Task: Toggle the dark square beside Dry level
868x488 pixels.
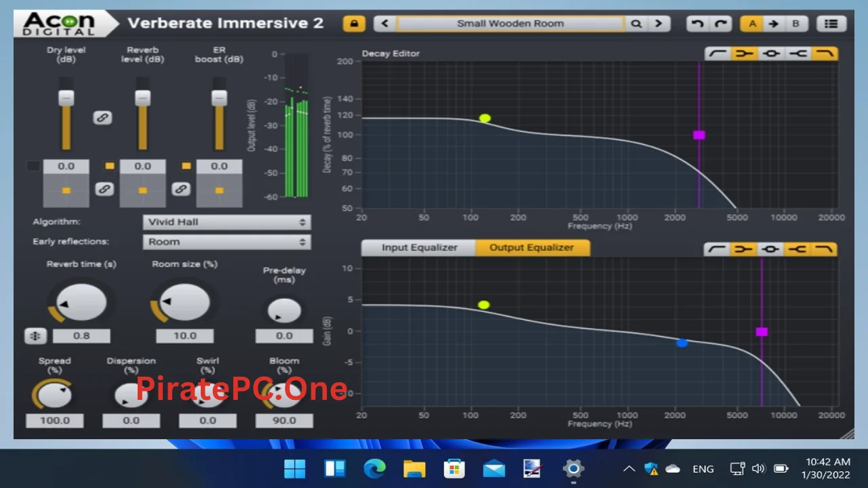Action: coord(33,165)
